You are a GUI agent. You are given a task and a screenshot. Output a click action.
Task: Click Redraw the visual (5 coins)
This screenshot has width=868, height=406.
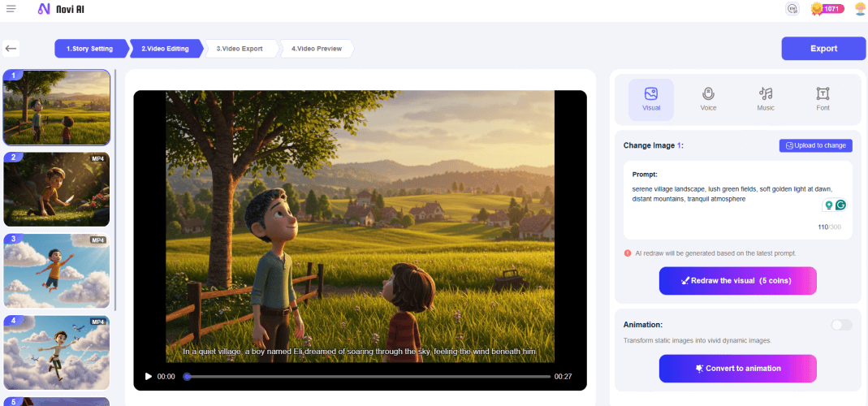point(738,281)
